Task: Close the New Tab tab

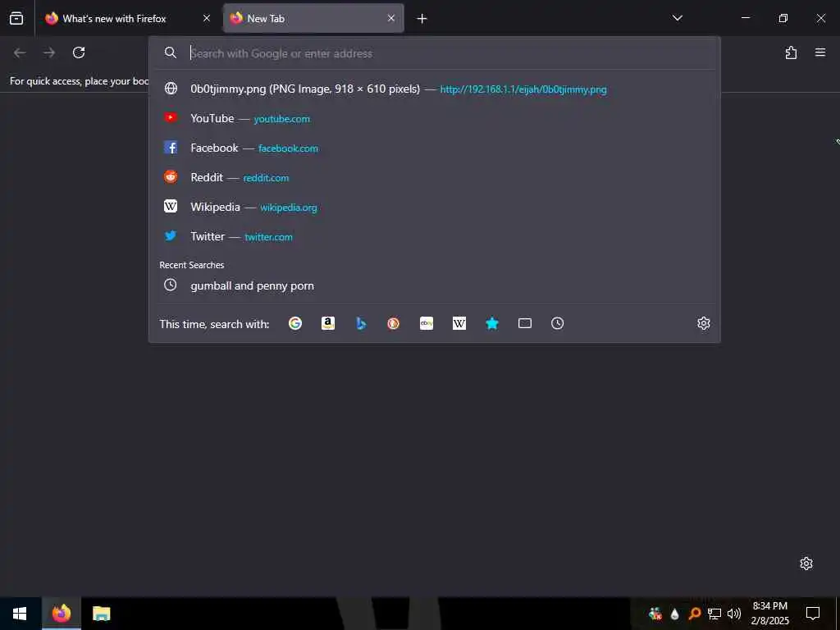Action: click(x=391, y=18)
